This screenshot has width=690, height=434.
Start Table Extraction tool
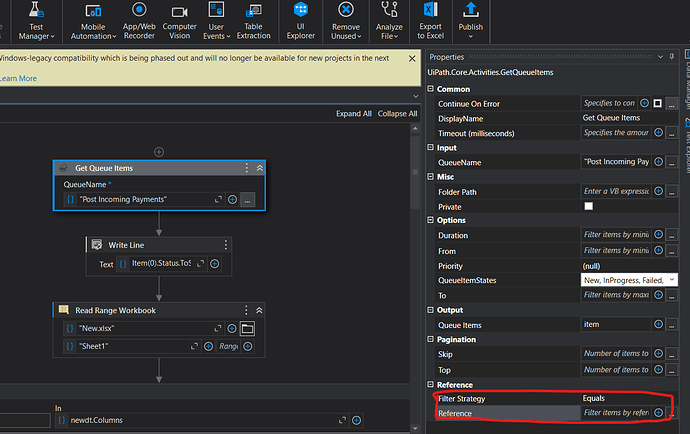[x=253, y=21]
